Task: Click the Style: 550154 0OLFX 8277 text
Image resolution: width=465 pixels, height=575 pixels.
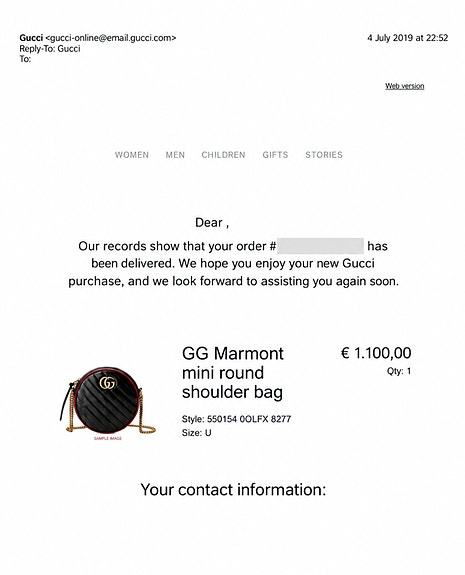Action: coord(236,419)
